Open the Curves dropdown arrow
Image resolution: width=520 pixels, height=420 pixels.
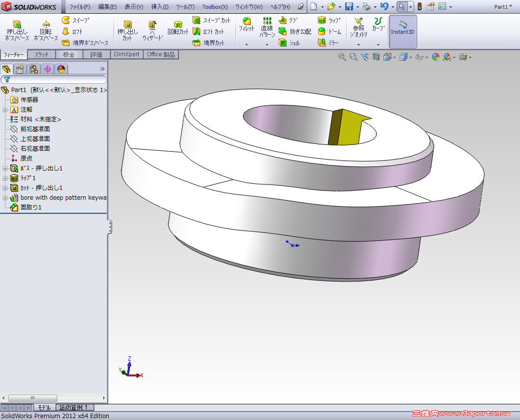click(378, 45)
